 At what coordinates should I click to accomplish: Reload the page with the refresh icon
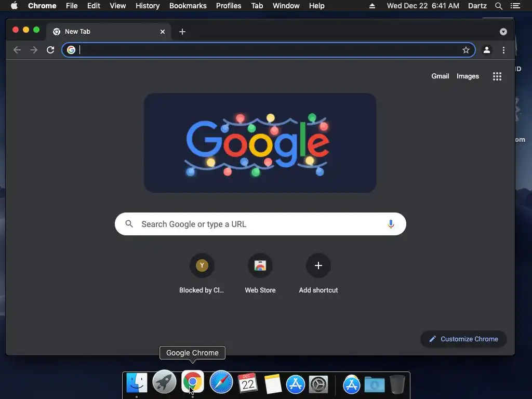click(50, 50)
